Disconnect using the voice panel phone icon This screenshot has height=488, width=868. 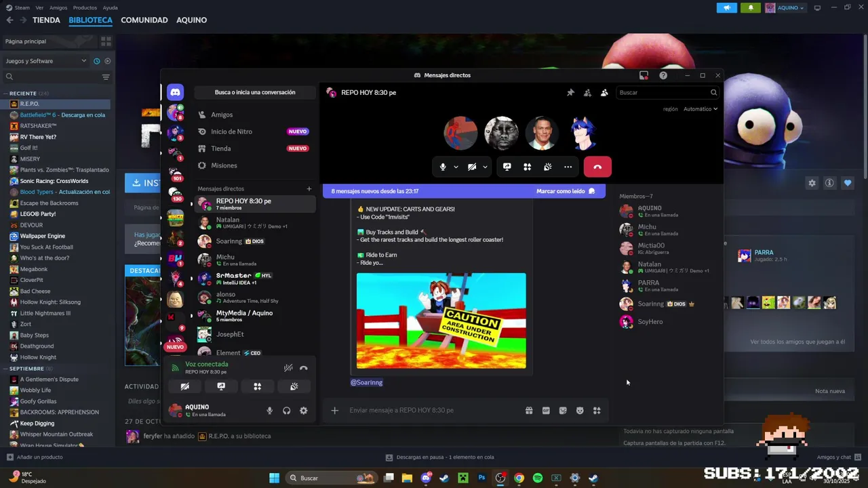(x=303, y=368)
